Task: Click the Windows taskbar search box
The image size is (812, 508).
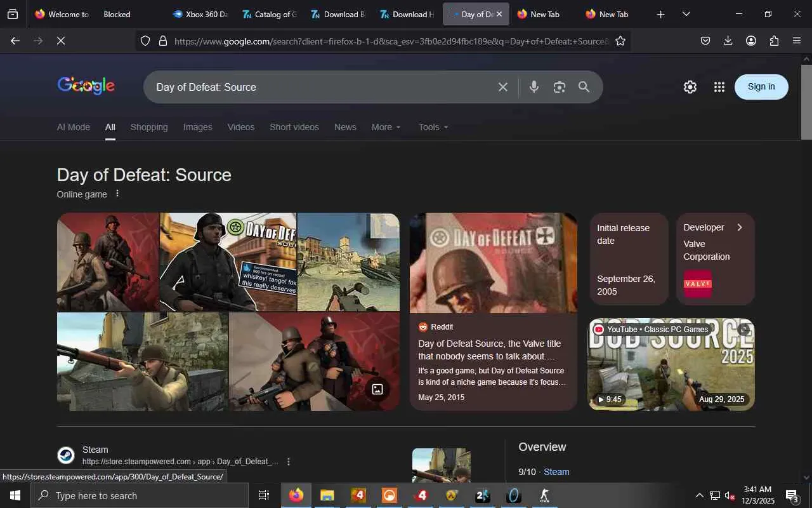Action: pyautogui.click(x=140, y=495)
